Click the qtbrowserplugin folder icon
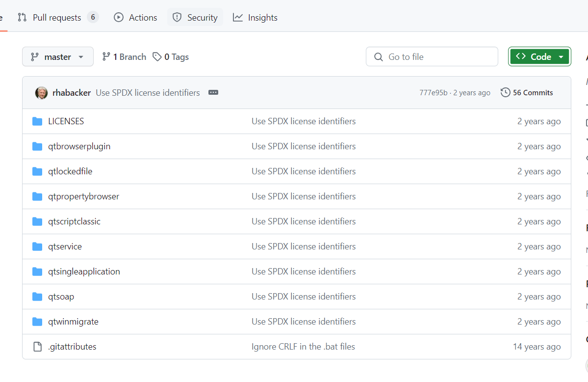588x382 pixels. coord(37,146)
